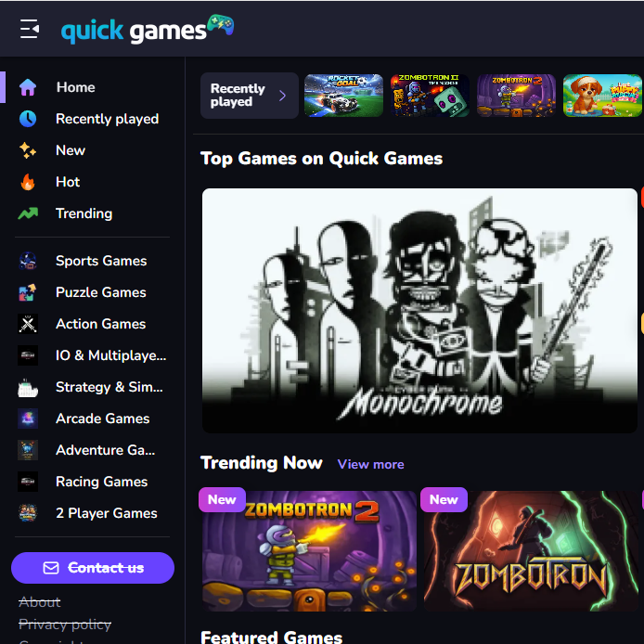Expand the Recently played chevron arrow
644x644 pixels.
[x=283, y=96]
